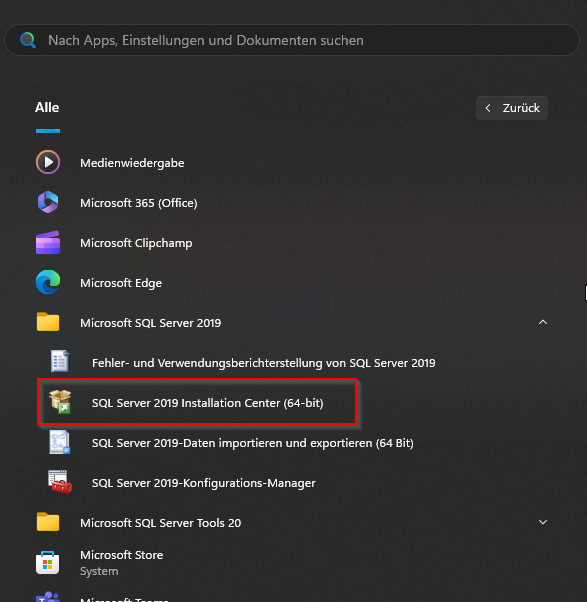Open SQL Server 2019 Installation Center (64-bit) entry
587x602 pixels.
[197, 402]
